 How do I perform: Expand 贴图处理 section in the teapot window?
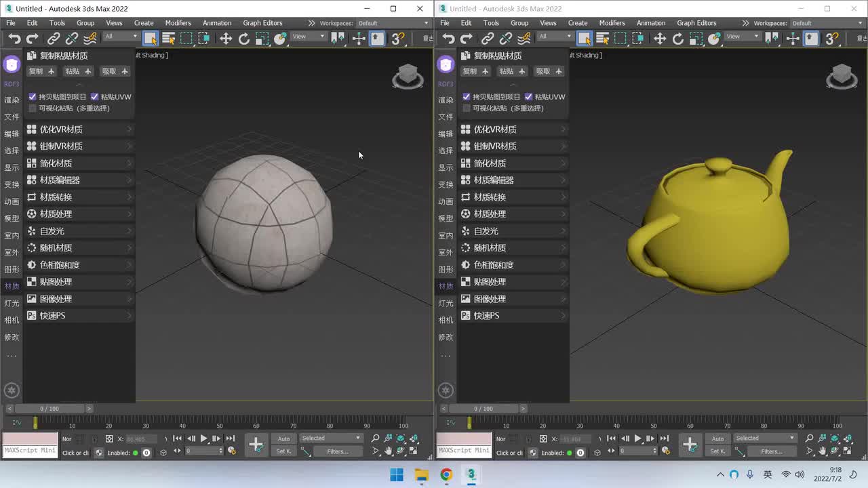click(514, 282)
